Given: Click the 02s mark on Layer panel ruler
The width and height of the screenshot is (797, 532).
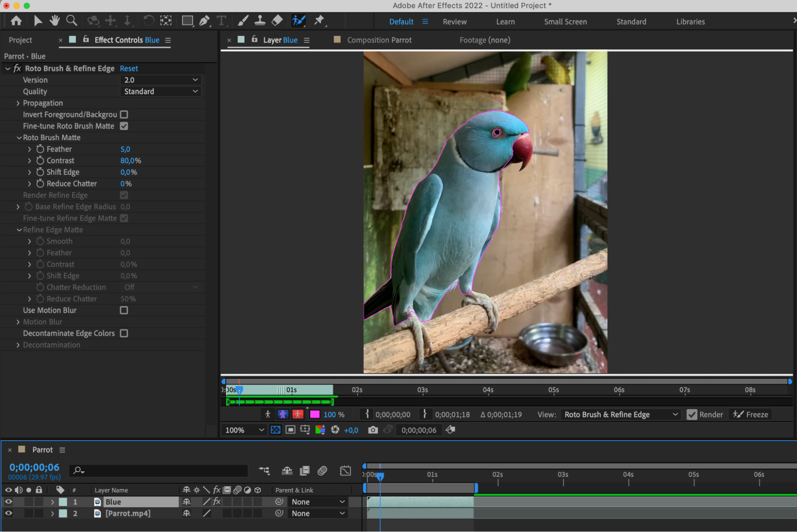Looking at the screenshot, I should coord(357,390).
